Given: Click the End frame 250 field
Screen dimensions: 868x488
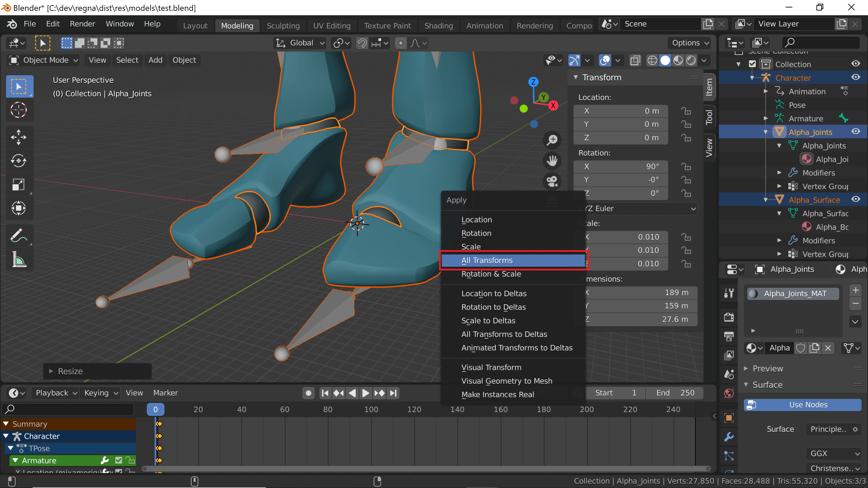Looking at the screenshot, I should point(675,393).
